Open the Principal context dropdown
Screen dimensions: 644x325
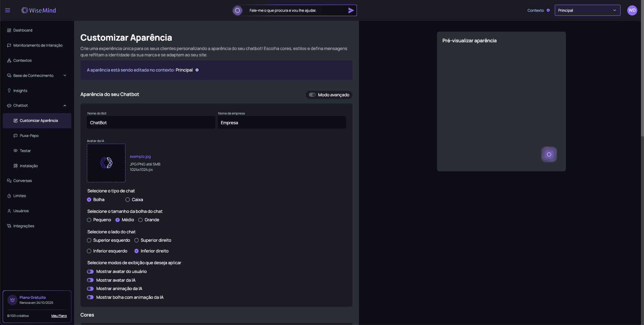click(587, 10)
